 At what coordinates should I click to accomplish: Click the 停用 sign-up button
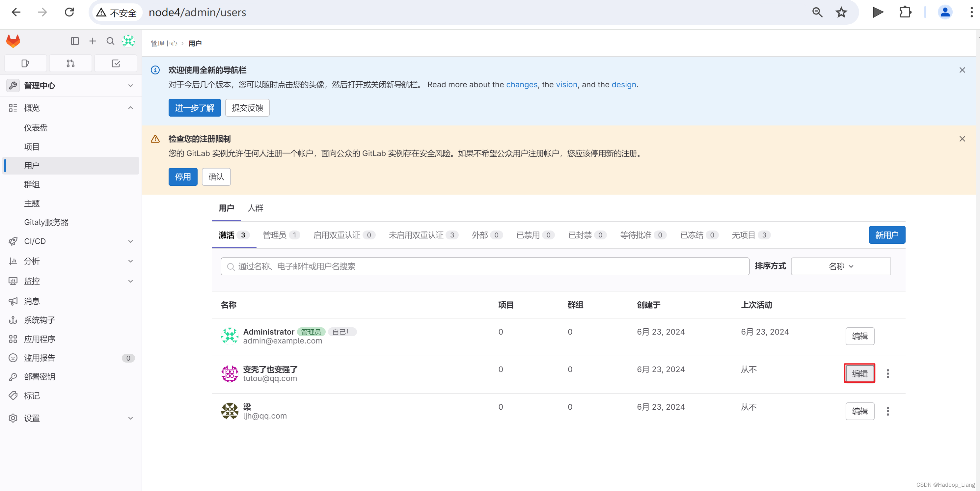point(183,177)
